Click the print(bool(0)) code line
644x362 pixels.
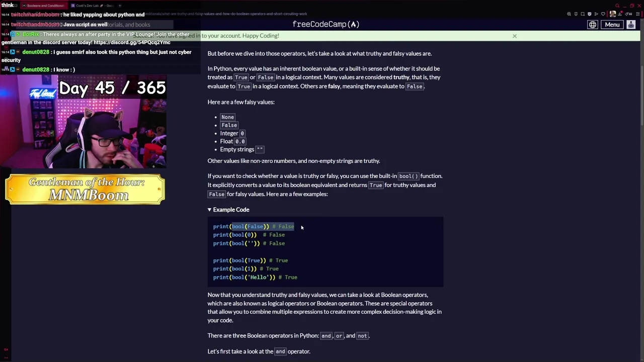point(249,235)
